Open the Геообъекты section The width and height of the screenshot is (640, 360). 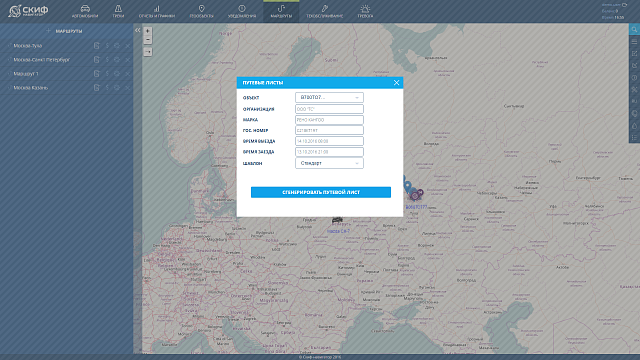[x=201, y=11]
